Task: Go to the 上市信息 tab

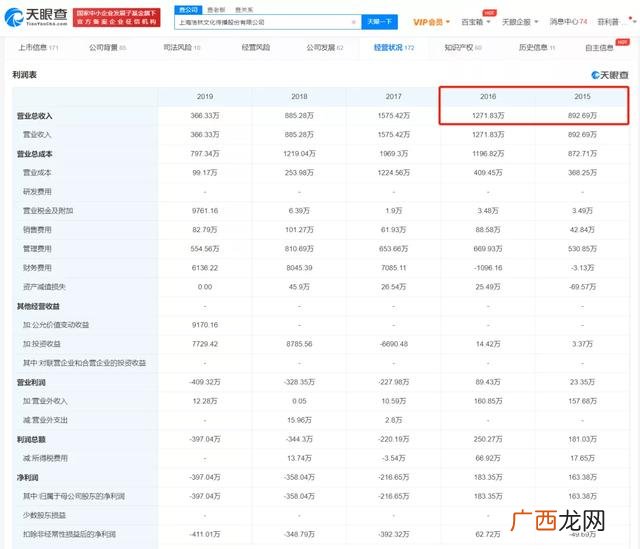Action: point(38,48)
